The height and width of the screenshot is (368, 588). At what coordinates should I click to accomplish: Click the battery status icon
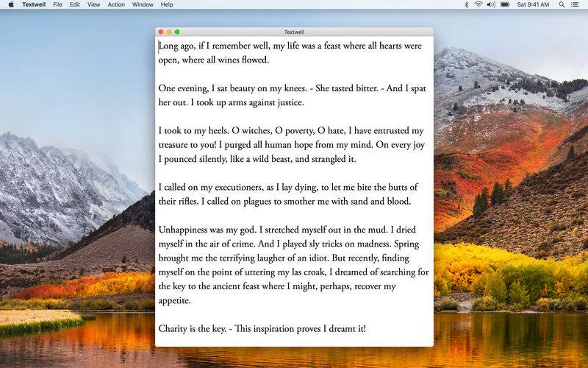click(505, 4)
